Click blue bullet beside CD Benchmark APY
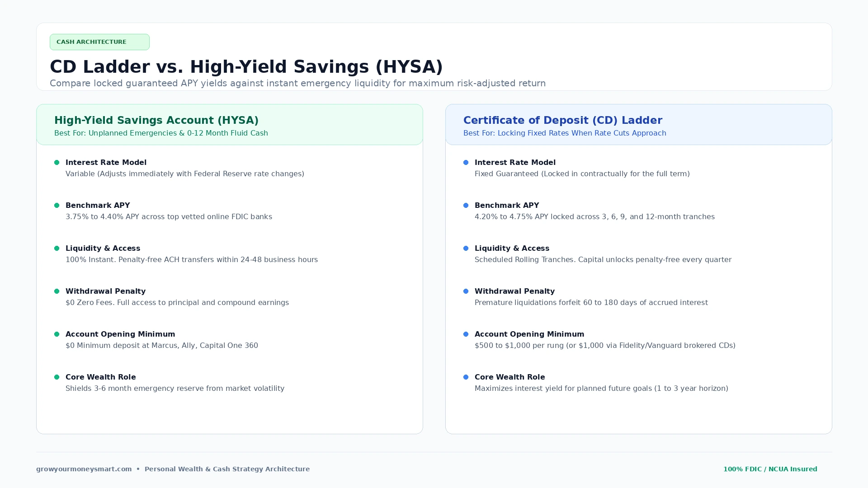This screenshot has width=868, height=488. coord(466,206)
